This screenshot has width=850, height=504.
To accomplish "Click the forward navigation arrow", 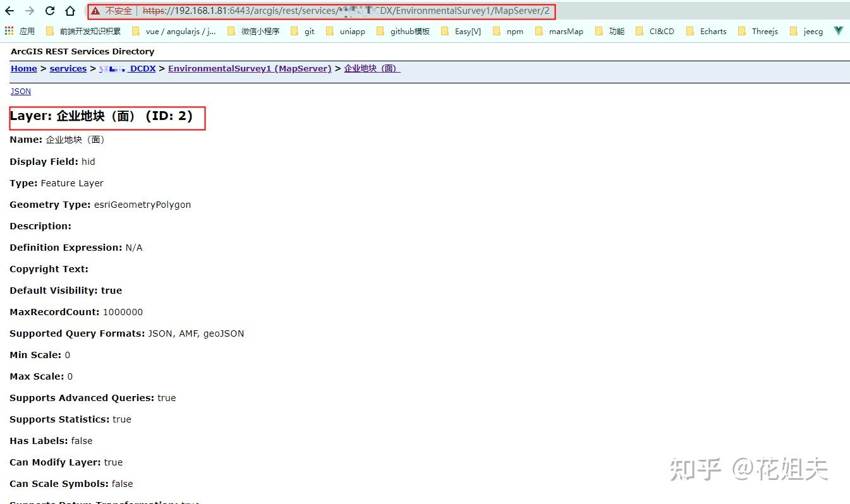I will (x=29, y=10).
